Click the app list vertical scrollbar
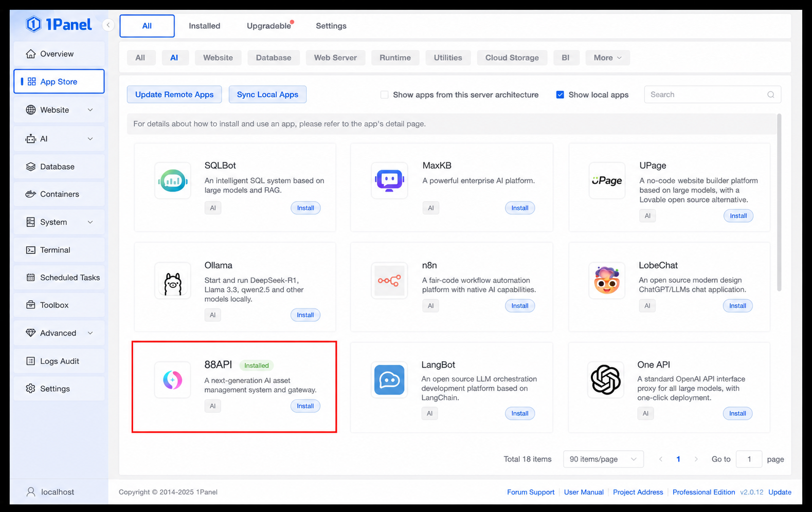Image resolution: width=812 pixels, height=512 pixels. click(x=779, y=203)
